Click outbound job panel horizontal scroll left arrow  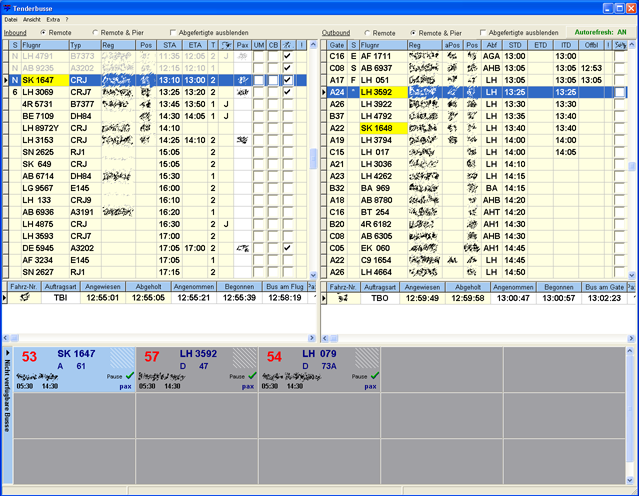(x=325, y=338)
